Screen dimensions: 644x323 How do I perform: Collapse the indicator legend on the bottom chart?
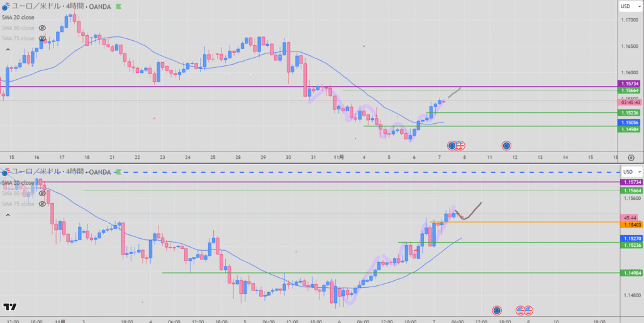(8, 215)
